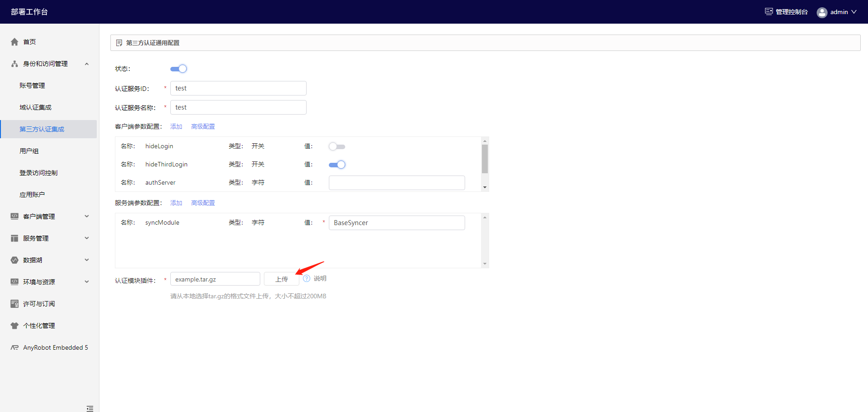Expand the 环境与资源 chevron
Viewport: 868px width, 412px height.
pyautogui.click(x=87, y=282)
